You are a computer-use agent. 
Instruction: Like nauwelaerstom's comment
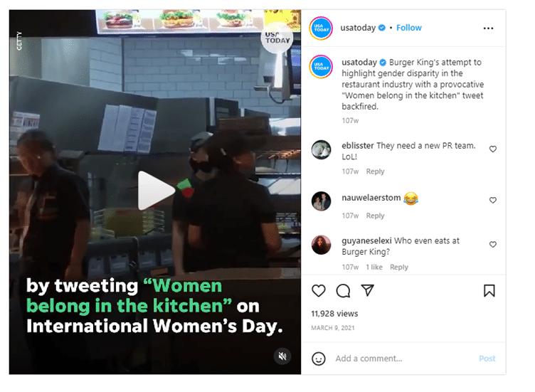pos(493,200)
